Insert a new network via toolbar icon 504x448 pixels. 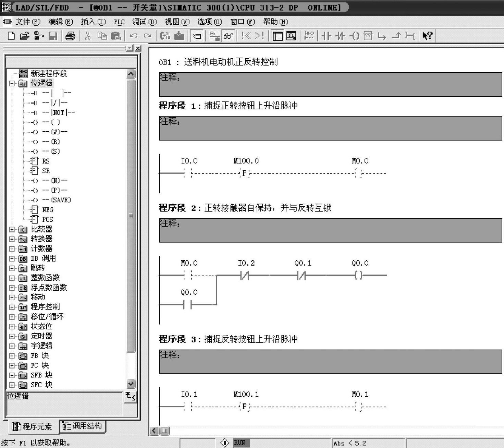tap(309, 36)
